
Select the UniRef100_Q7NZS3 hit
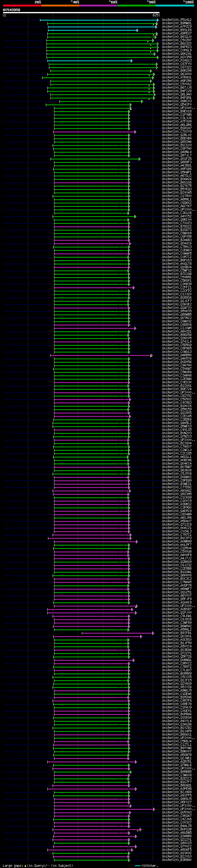pyautogui.click(x=177, y=437)
